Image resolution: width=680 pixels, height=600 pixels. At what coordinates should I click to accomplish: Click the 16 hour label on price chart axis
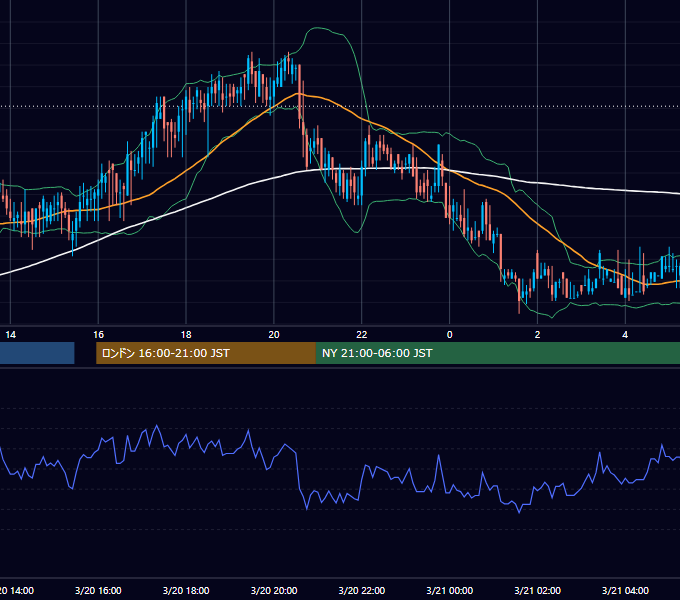point(98,335)
